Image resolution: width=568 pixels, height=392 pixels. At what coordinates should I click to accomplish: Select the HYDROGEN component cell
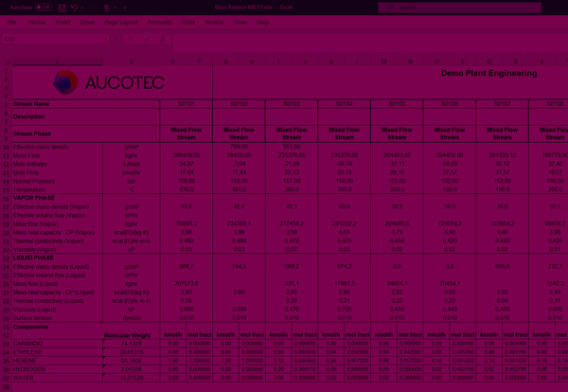(x=57, y=369)
